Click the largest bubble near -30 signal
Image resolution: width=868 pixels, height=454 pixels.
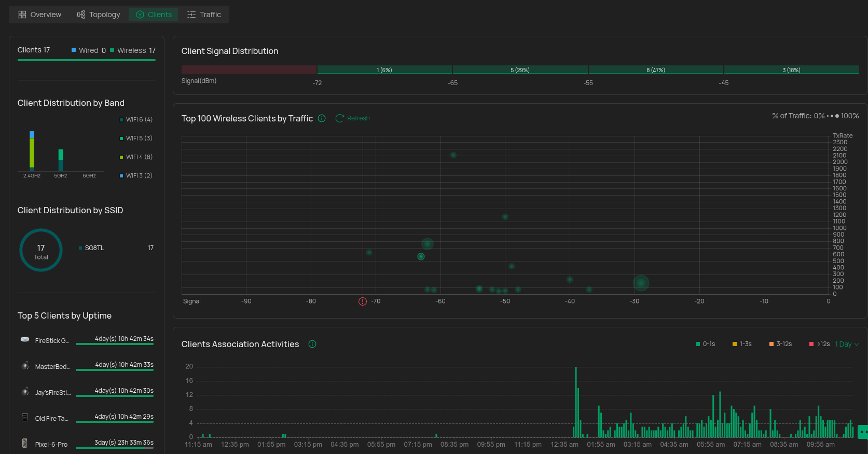(x=641, y=283)
